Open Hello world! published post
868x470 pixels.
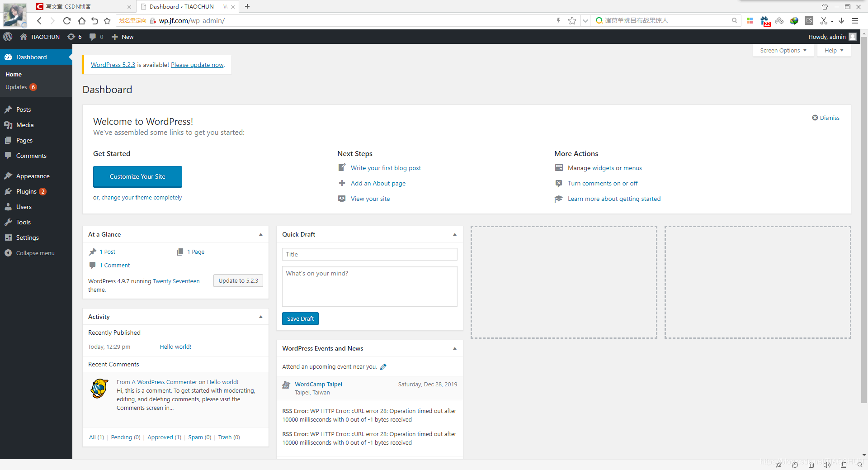[175, 347]
